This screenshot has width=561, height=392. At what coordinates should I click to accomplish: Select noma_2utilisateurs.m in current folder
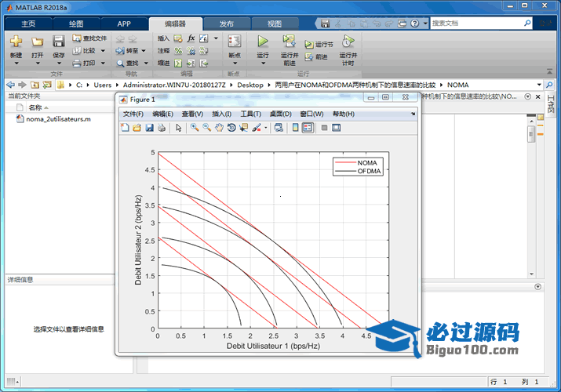click(x=58, y=119)
